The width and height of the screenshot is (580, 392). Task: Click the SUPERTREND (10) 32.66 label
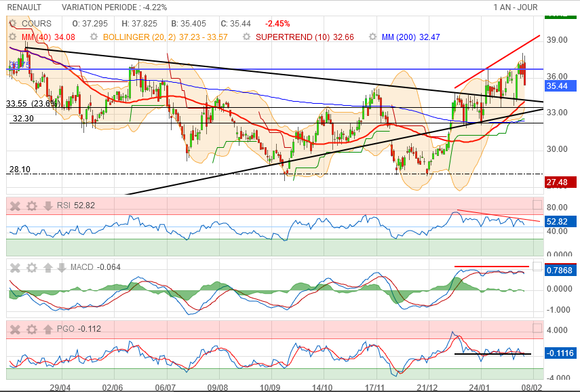[x=305, y=37]
